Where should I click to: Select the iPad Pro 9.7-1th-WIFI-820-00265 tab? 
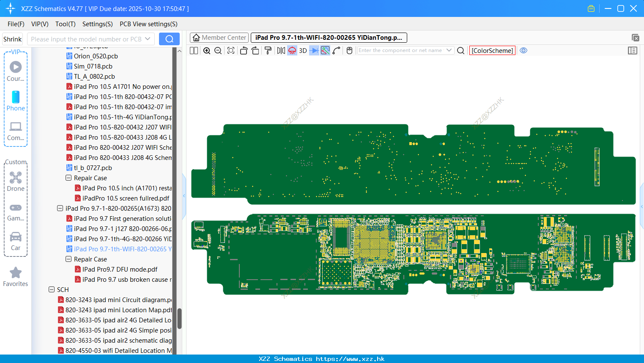coord(329,38)
